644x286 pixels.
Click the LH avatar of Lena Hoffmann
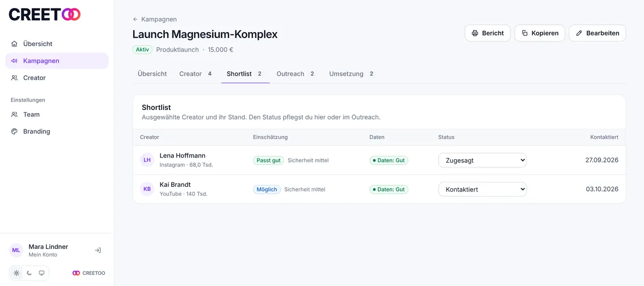[147, 160]
